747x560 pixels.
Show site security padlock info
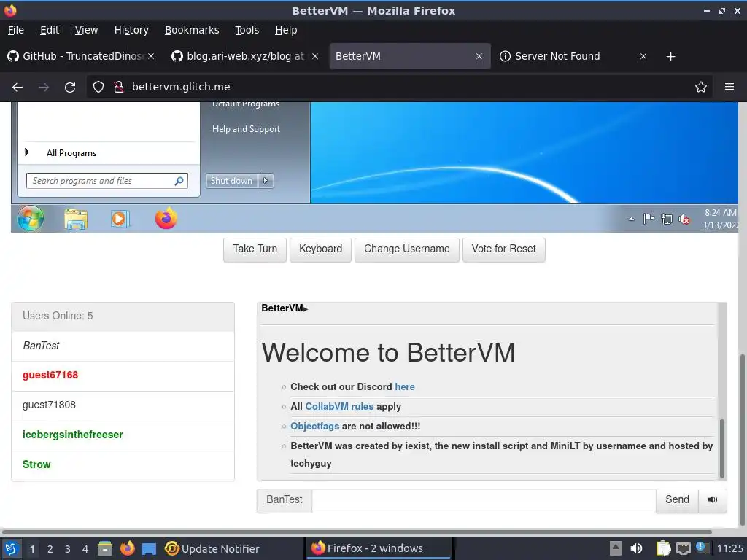119,87
